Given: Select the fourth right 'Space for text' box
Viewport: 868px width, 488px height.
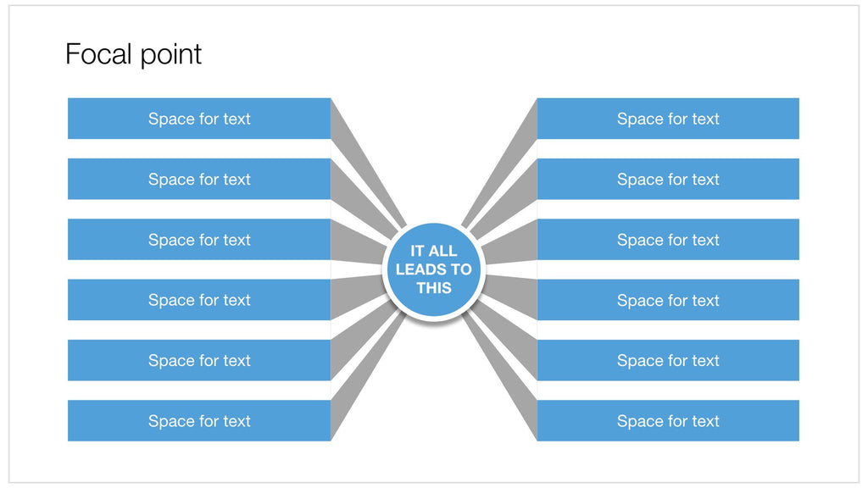Looking at the screenshot, I should 668,300.
